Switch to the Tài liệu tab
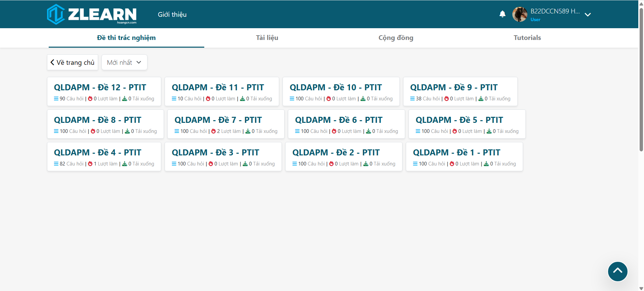The height and width of the screenshot is (291, 644). [267, 38]
